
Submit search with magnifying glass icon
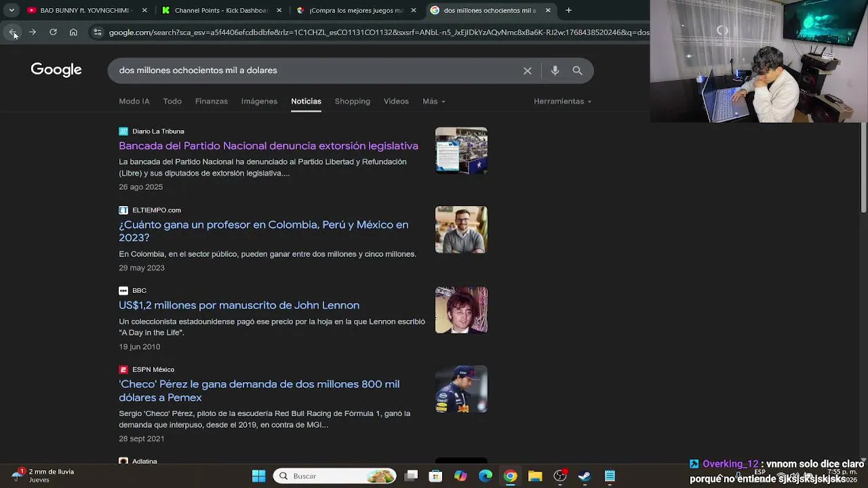click(x=577, y=70)
